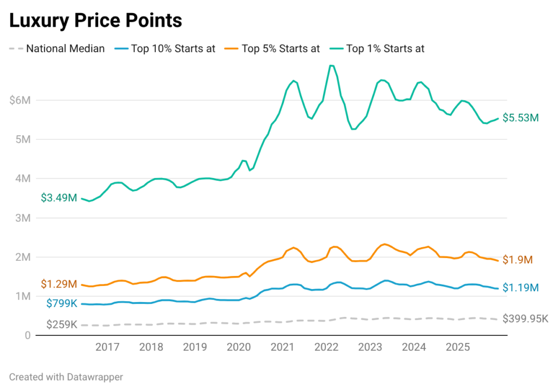Click the $1.9M orange end label
558x392 pixels.
[516, 260]
